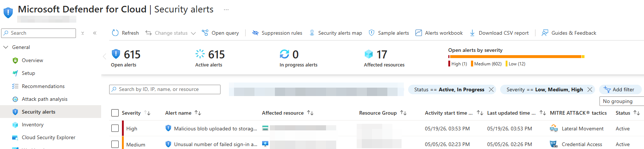This screenshot has height=149, width=644.
Task: Check the Malicious blob alert row checkbox
Action: [x=115, y=128]
